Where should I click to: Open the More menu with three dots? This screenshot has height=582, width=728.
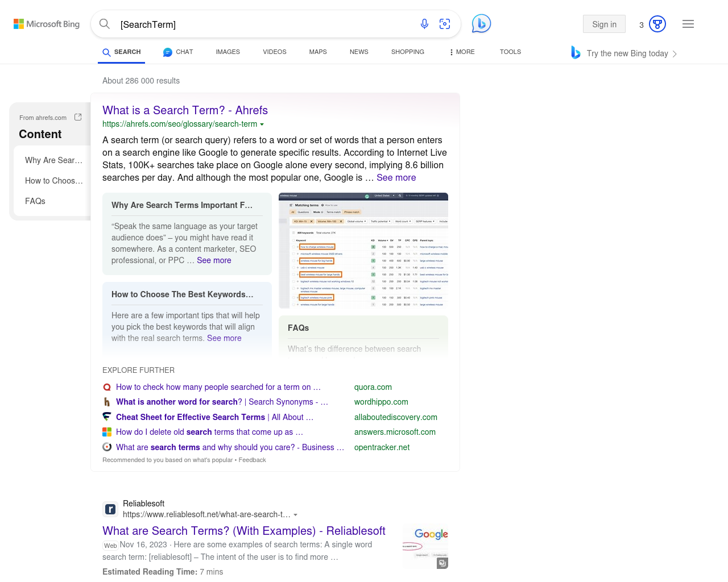[462, 52]
